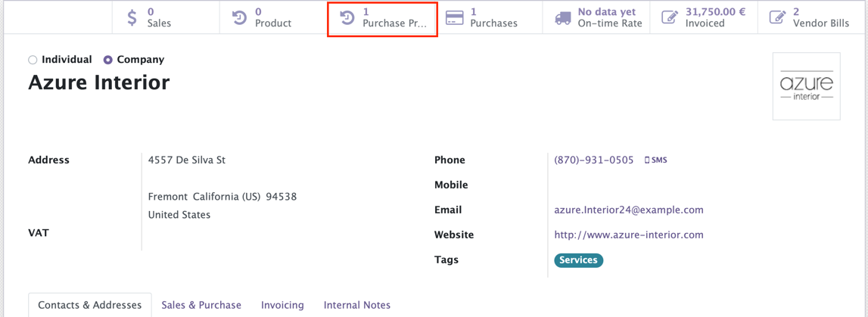
Task: View the No data yet On-time Rate
Action: [596, 17]
